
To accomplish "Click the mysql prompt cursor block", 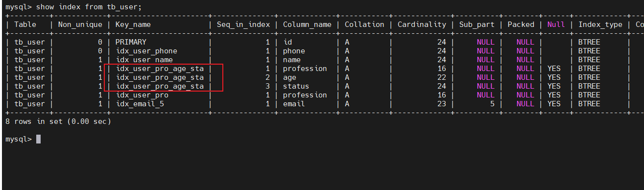I will coord(38,139).
